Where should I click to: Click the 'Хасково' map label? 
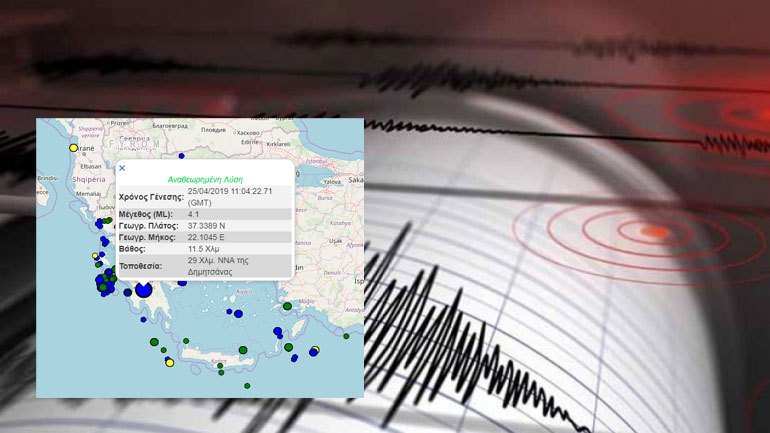click(248, 133)
